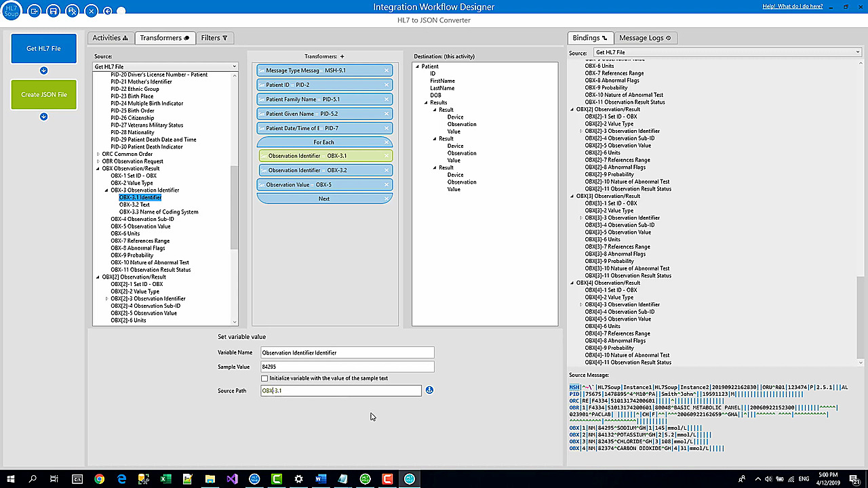Open File Explorer from the taskbar

pos(210,479)
